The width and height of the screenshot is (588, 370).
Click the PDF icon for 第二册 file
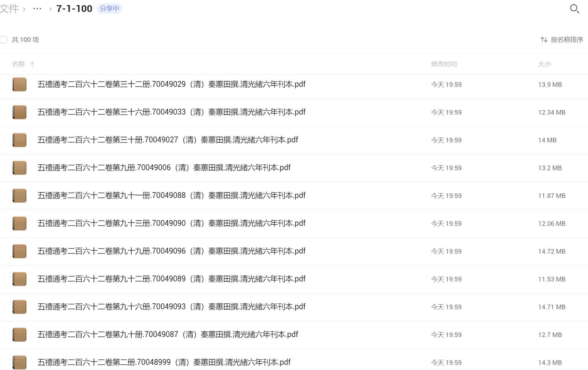(x=19, y=363)
